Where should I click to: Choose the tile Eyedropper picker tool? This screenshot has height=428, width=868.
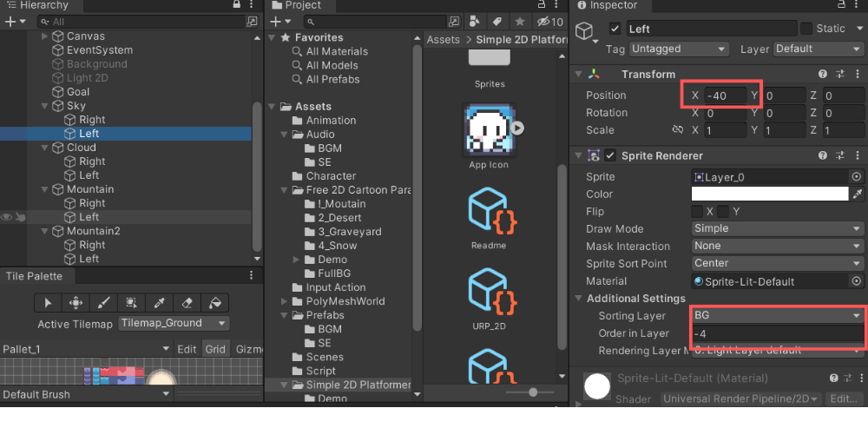coord(159,303)
